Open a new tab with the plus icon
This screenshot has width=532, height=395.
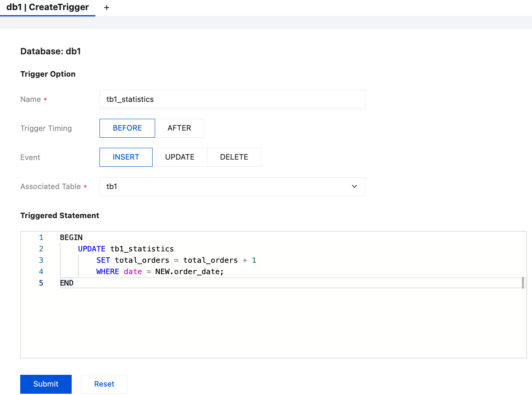(107, 8)
